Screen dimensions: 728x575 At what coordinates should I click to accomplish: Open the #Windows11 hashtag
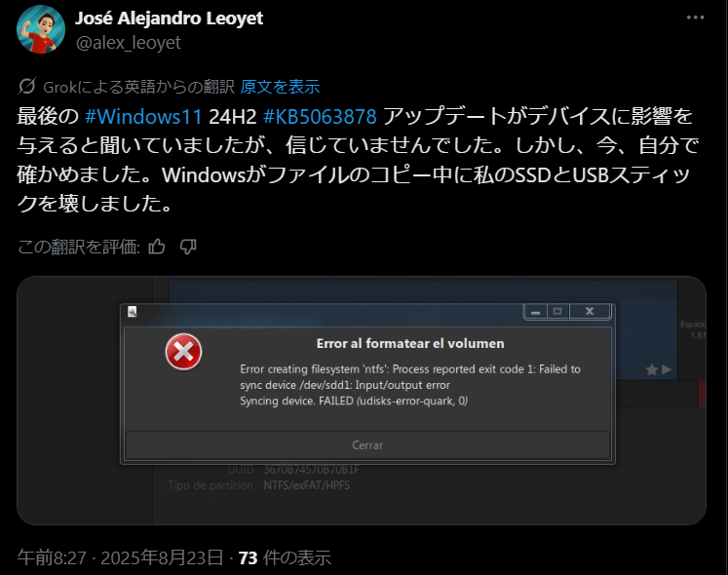pyautogui.click(x=143, y=116)
